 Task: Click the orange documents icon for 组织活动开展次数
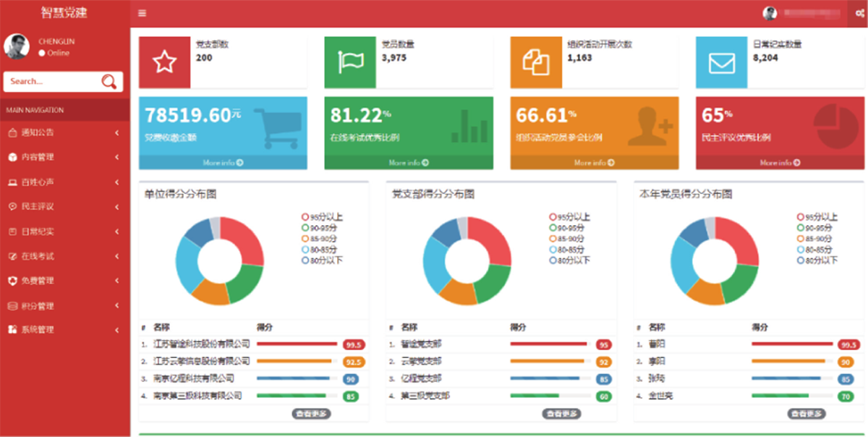[536, 62]
